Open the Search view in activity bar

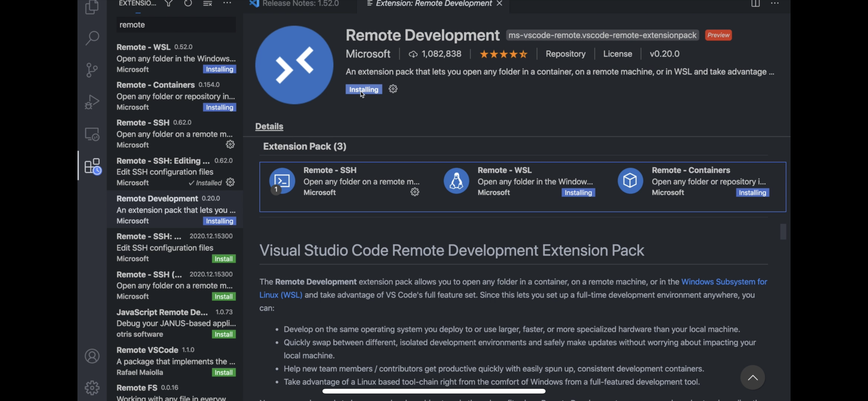(92, 38)
